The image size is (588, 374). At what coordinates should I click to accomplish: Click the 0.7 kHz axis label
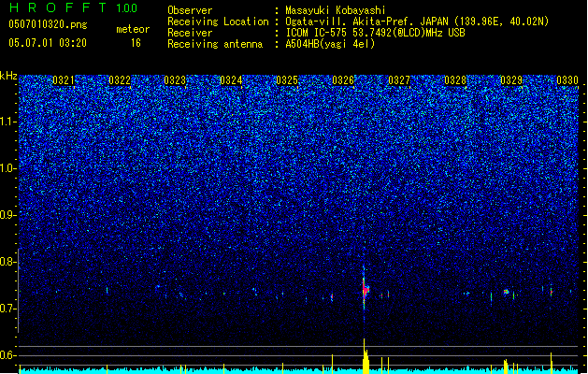8,309
